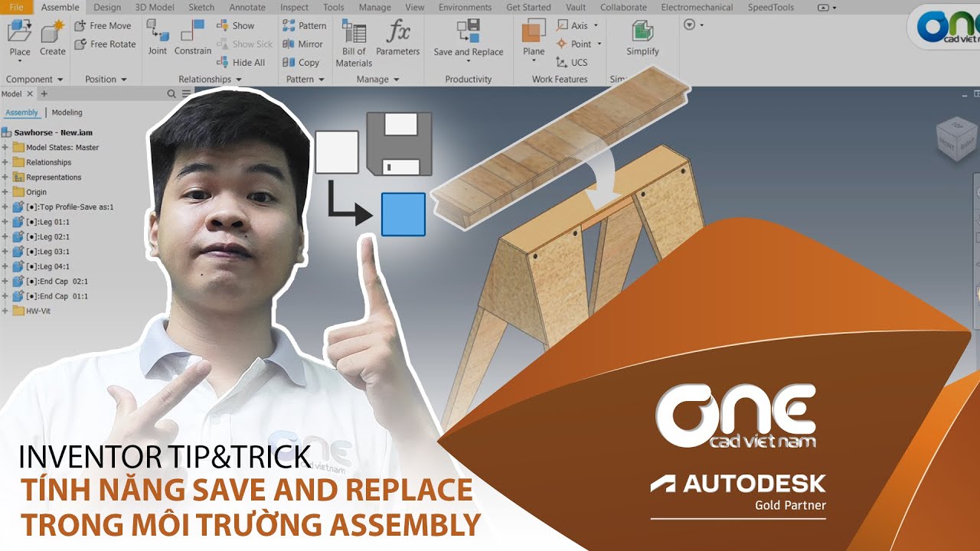Select End Cap 01:1 component
Viewport: 980px width, 551px height.
click(x=57, y=296)
